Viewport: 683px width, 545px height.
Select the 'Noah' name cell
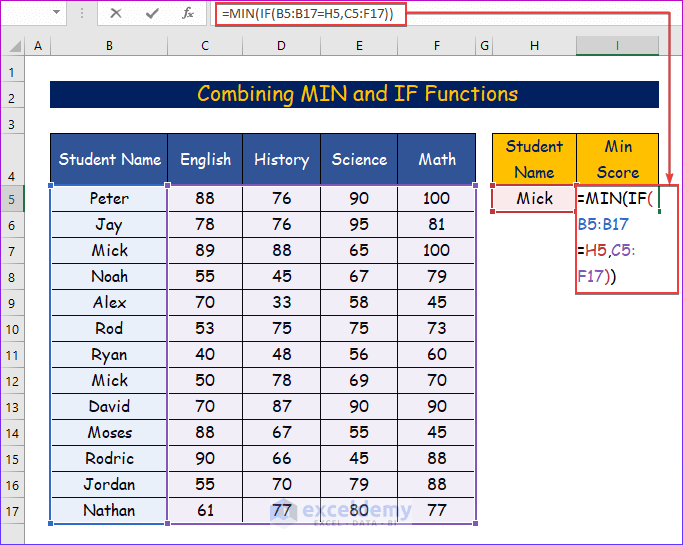pos(109,277)
